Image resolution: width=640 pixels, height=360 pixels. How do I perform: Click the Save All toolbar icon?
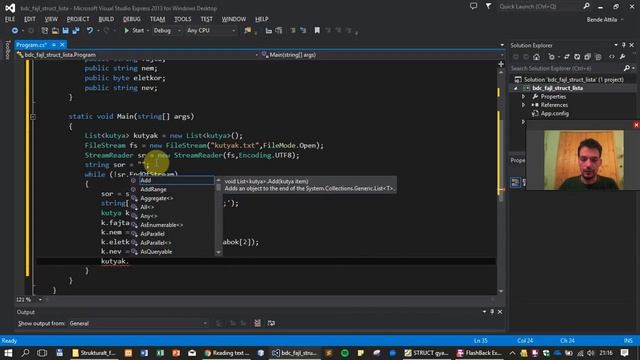coord(76,31)
